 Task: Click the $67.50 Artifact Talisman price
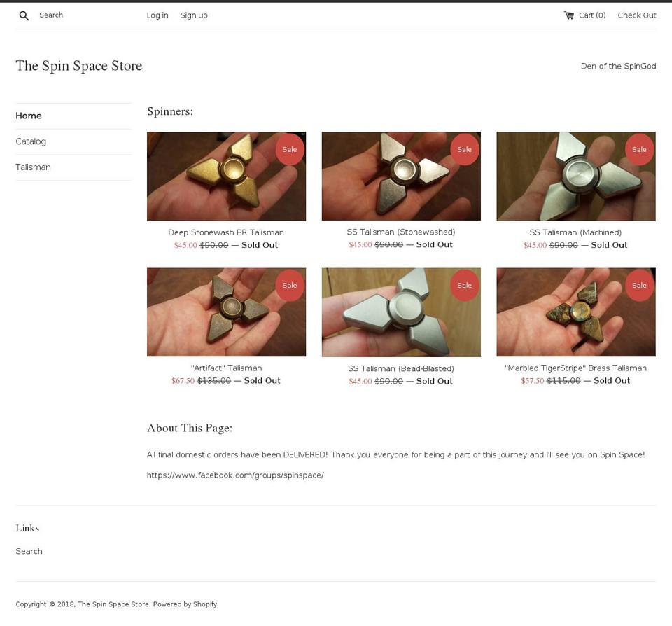point(183,381)
